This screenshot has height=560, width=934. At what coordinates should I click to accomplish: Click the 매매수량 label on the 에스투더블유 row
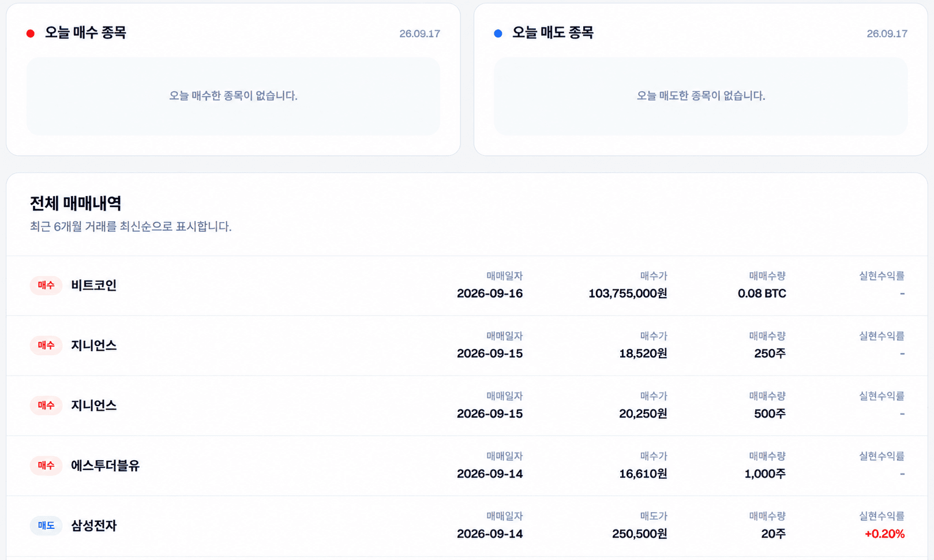768,456
